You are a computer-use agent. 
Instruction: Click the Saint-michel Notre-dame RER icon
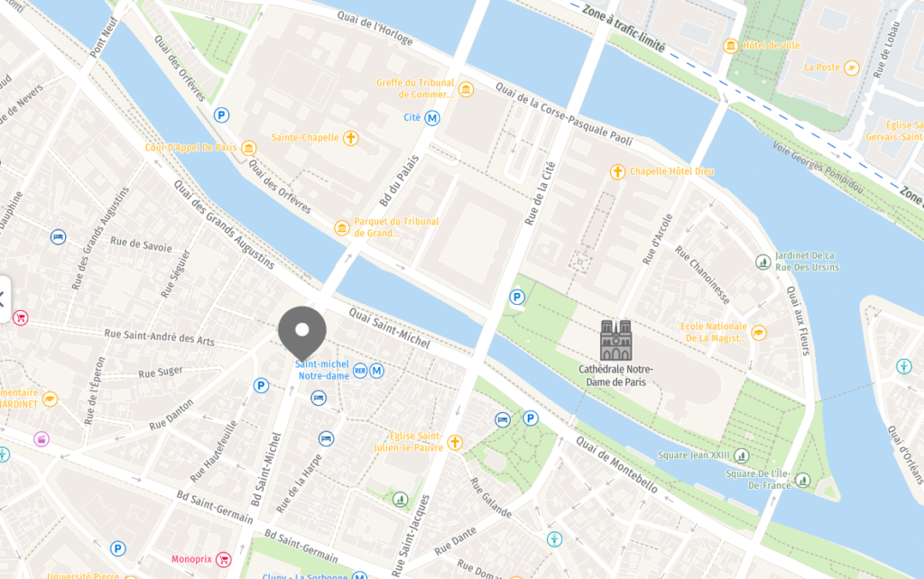(x=360, y=371)
